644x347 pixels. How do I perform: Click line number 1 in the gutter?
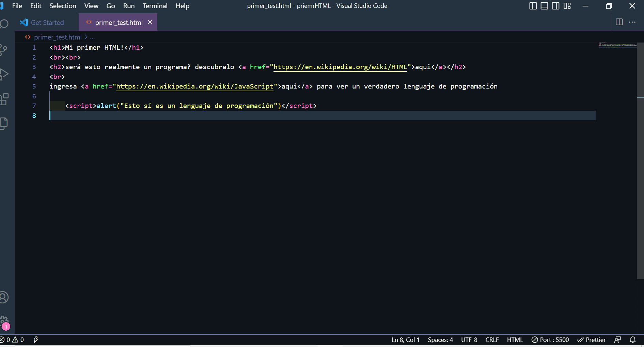[34, 48]
